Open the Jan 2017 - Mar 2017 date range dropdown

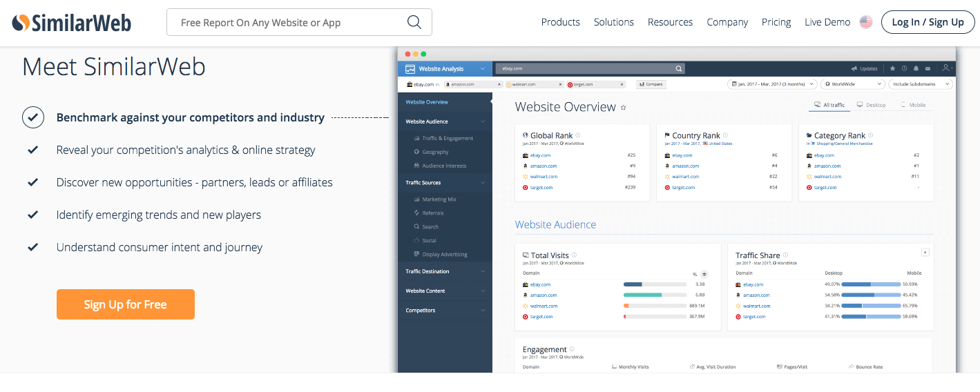coord(771,84)
